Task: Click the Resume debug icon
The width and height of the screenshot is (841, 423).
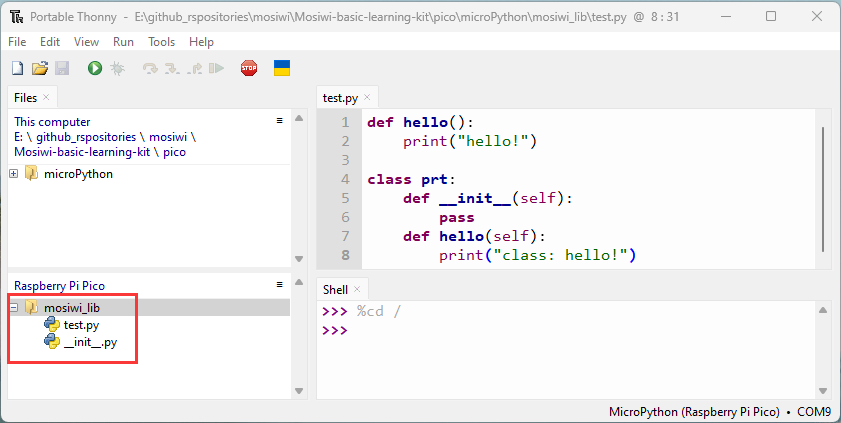Action: click(x=217, y=68)
